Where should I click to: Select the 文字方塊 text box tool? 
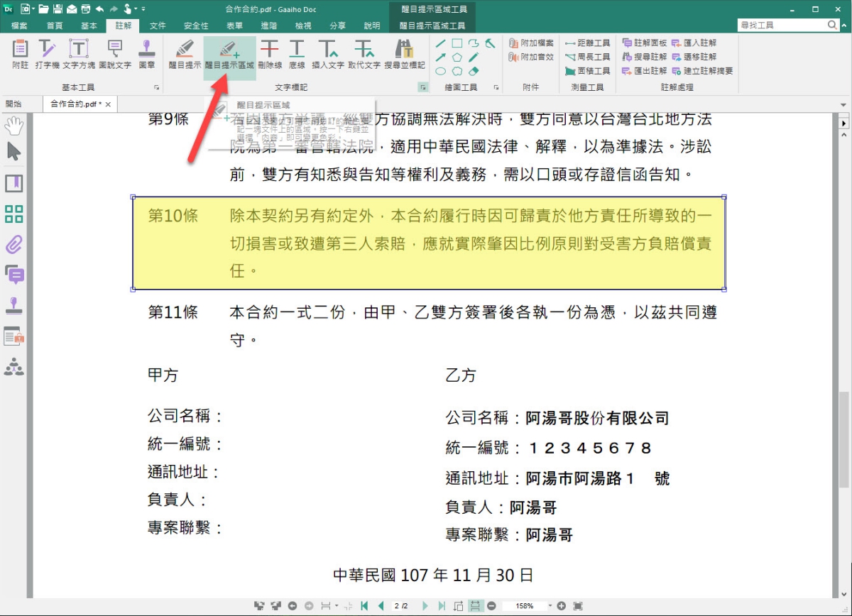78,54
